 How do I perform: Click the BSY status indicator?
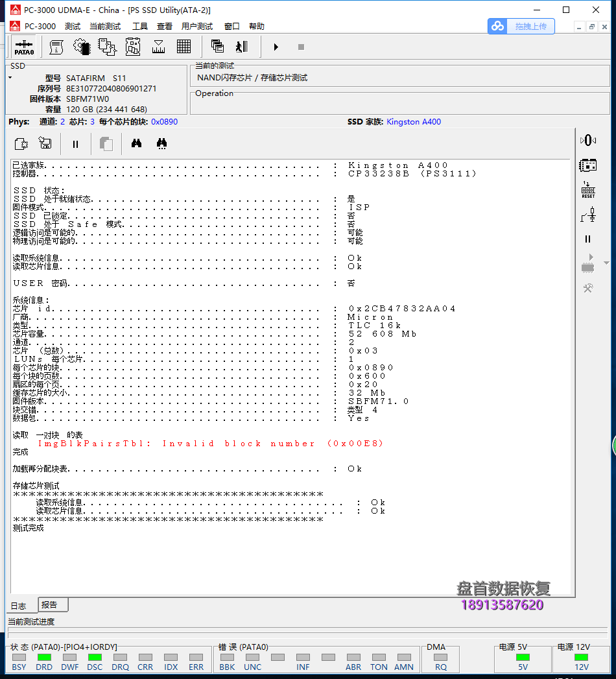pos(19,658)
